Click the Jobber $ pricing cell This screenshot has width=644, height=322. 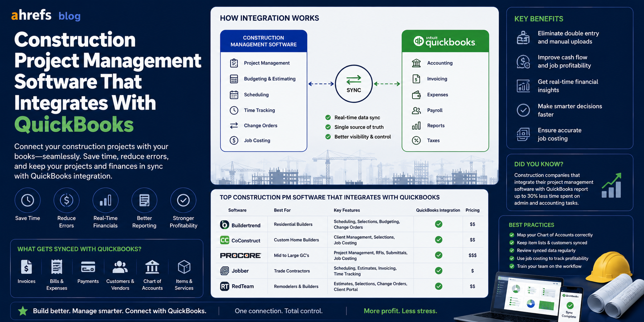click(472, 271)
